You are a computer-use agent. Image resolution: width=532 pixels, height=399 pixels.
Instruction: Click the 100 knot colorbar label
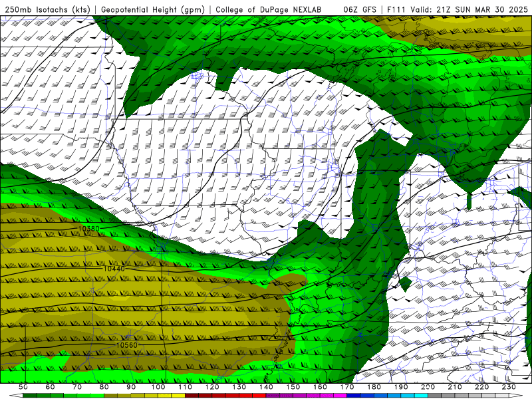pos(158,387)
